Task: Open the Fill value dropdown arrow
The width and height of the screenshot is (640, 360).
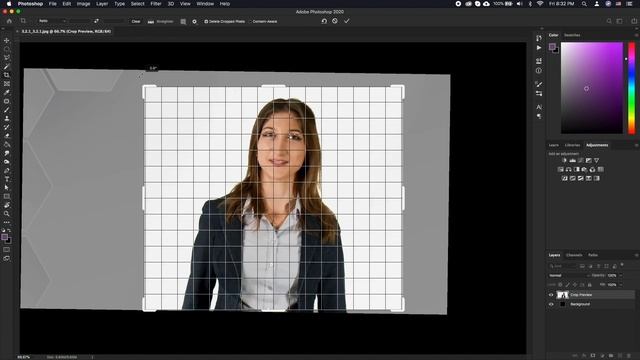Action: pos(621,285)
